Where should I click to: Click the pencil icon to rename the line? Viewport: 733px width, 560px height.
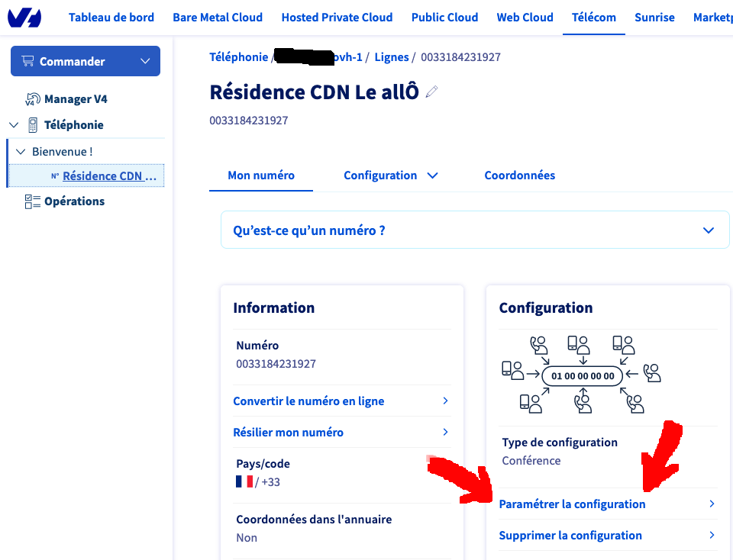[431, 92]
